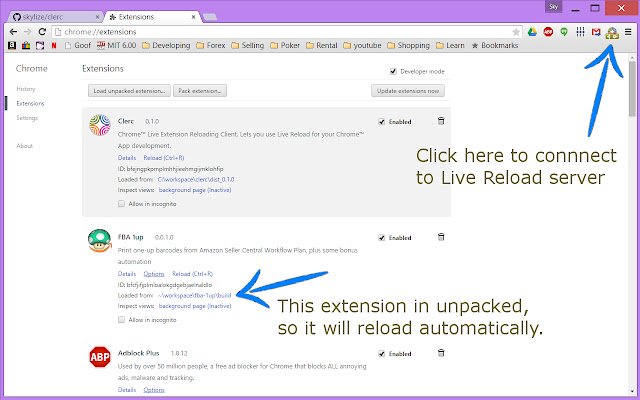The height and width of the screenshot is (400, 640).
Task: Check Allow in incognito for Clerc
Action: point(121,204)
